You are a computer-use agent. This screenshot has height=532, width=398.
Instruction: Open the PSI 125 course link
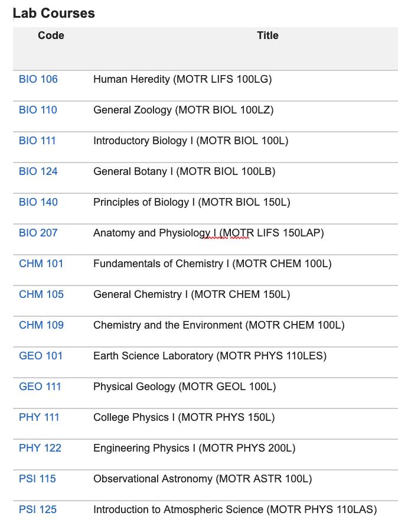coord(38,510)
